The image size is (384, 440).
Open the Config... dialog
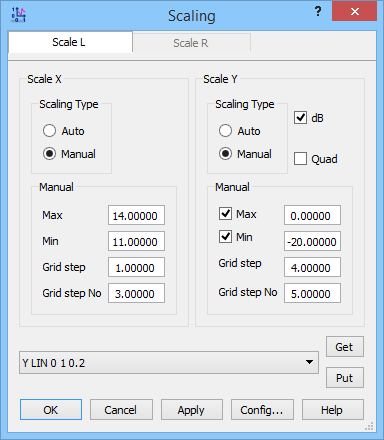262,410
